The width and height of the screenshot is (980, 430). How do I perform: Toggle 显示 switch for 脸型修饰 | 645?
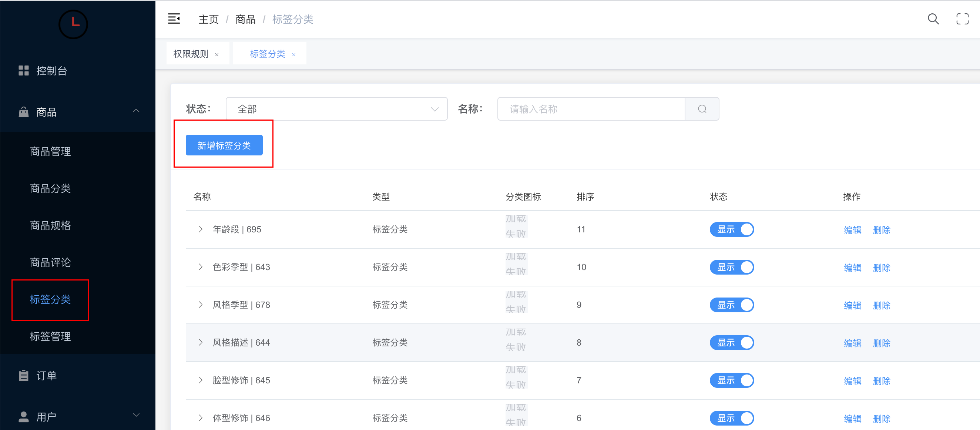[732, 380]
